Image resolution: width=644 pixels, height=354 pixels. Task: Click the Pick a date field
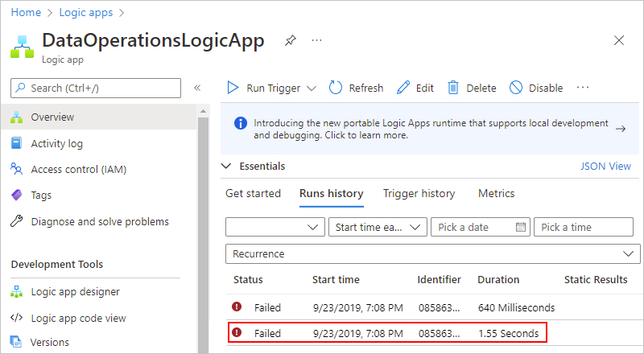[x=481, y=227]
